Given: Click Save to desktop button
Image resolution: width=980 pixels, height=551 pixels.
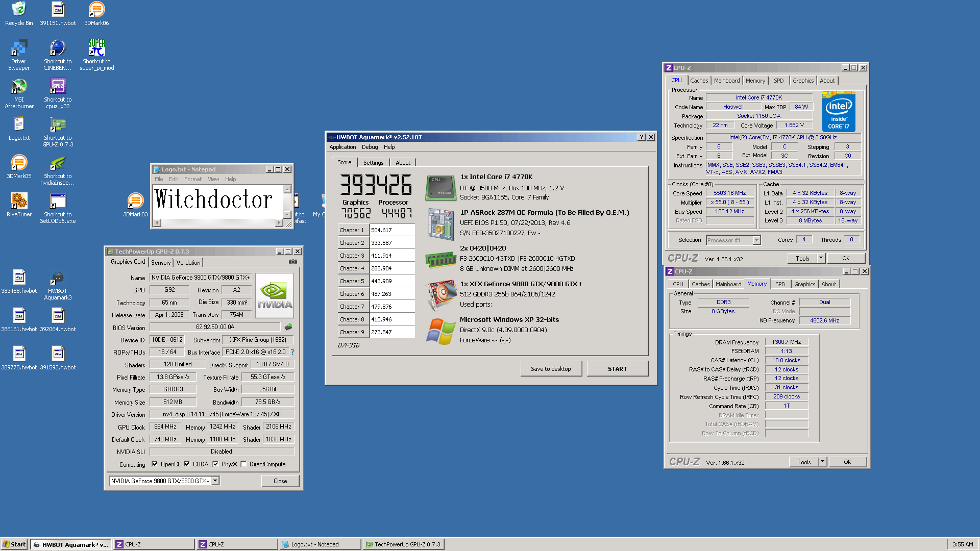Looking at the screenshot, I should pyautogui.click(x=551, y=369).
